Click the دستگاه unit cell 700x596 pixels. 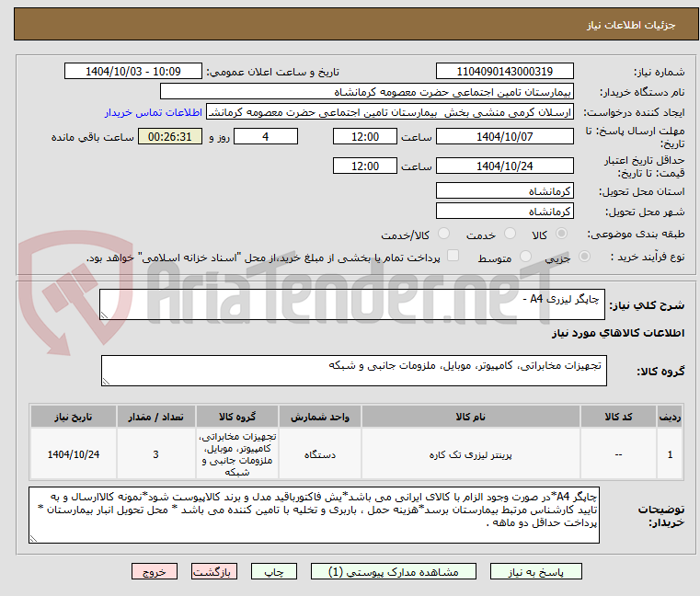click(x=319, y=454)
